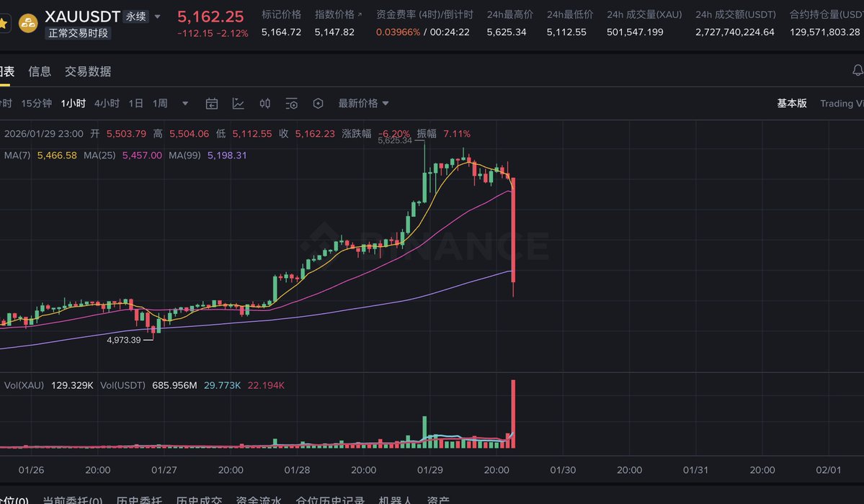Open the 指数价格 external link arrow
The width and height of the screenshot is (864, 504).
pos(360,14)
